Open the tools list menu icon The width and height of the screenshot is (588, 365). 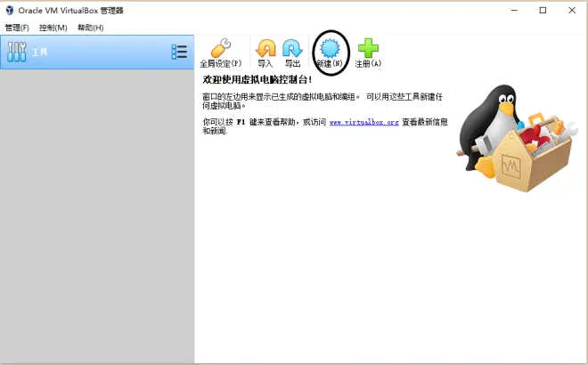[x=179, y=52]
